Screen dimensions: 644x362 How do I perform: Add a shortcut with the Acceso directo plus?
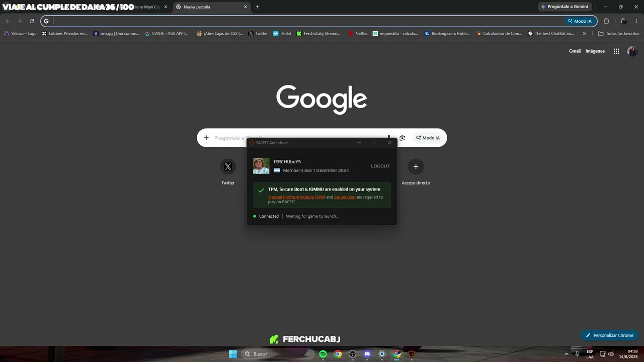(x=416, y=166)
